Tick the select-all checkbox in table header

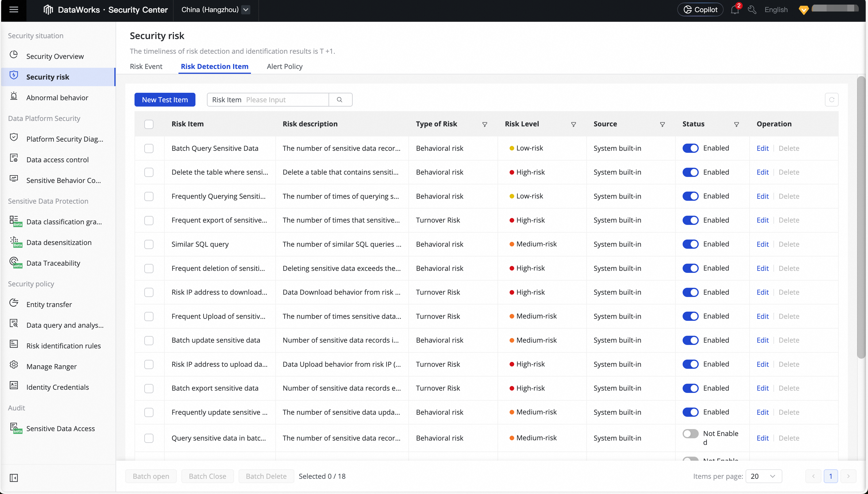(x=149, y=124)
